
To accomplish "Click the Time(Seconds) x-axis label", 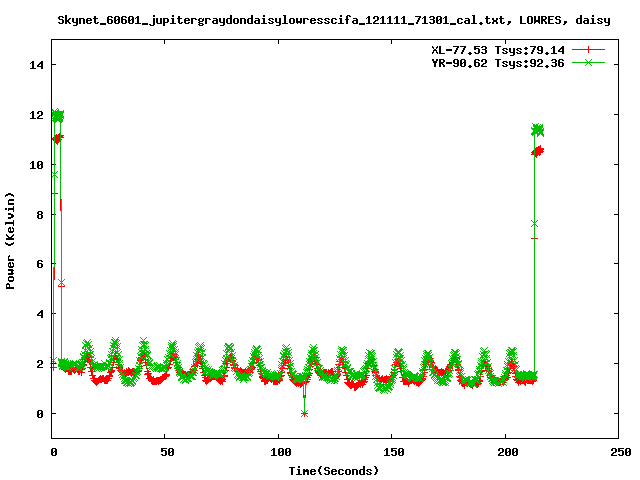I will point(333,471).
